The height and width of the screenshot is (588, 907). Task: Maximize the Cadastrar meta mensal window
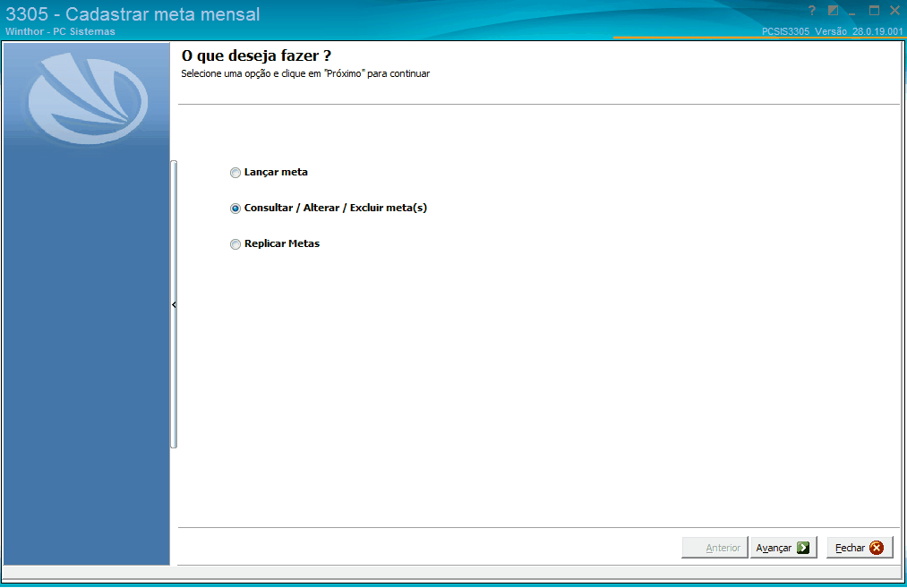pyautogui.click(x=874, y=11)
